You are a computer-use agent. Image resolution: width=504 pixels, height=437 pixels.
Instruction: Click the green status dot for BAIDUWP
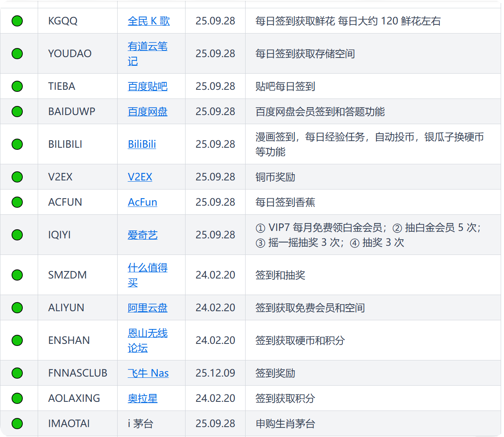(17, 111)
